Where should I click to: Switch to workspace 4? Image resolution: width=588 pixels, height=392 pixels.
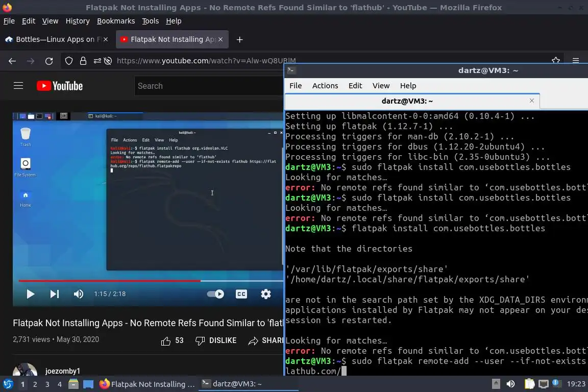[x=60, y=384]
